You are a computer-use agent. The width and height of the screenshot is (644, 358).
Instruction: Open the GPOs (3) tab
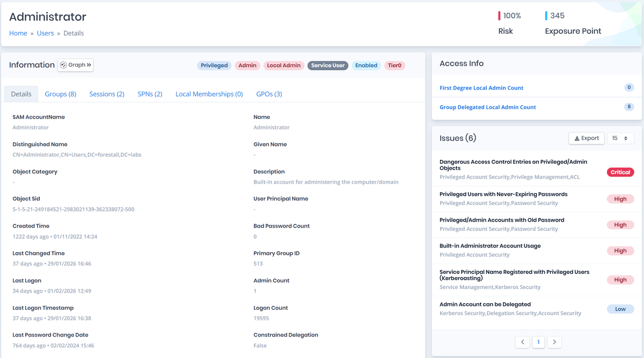pos(269,94)
